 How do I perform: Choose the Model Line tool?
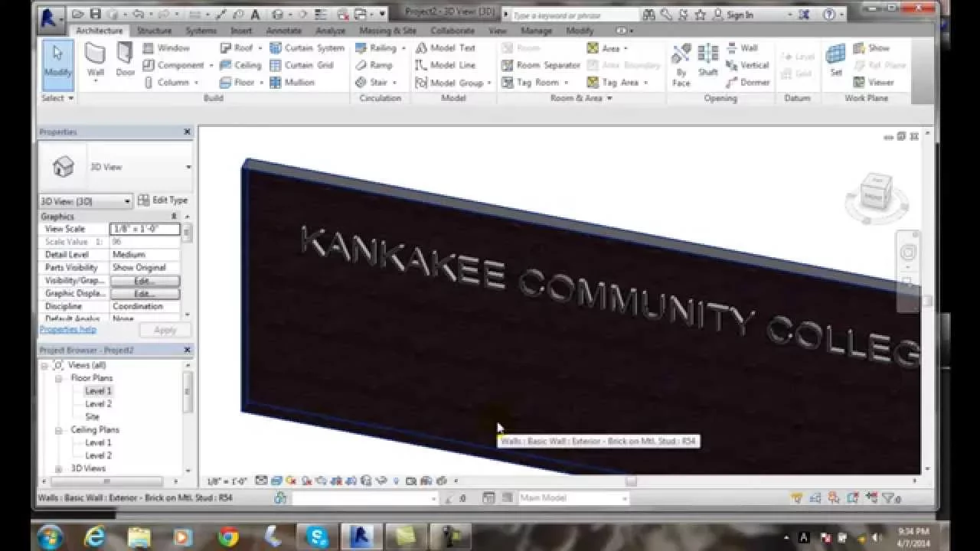446,65
